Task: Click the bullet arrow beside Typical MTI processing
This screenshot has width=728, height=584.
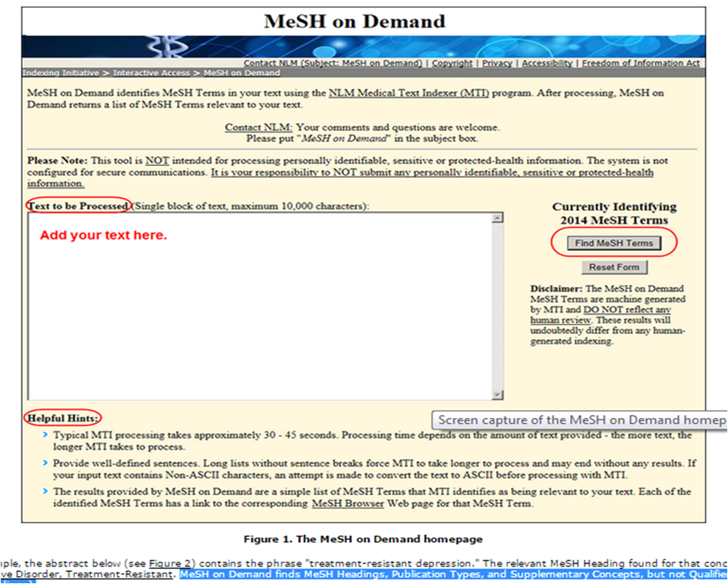Action: 45,435
